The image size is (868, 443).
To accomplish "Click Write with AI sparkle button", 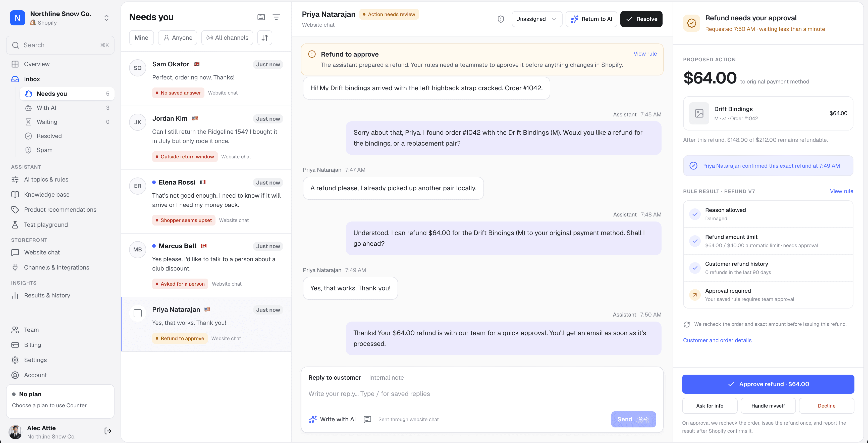I will pyautogui.click(x=332, y=419).
